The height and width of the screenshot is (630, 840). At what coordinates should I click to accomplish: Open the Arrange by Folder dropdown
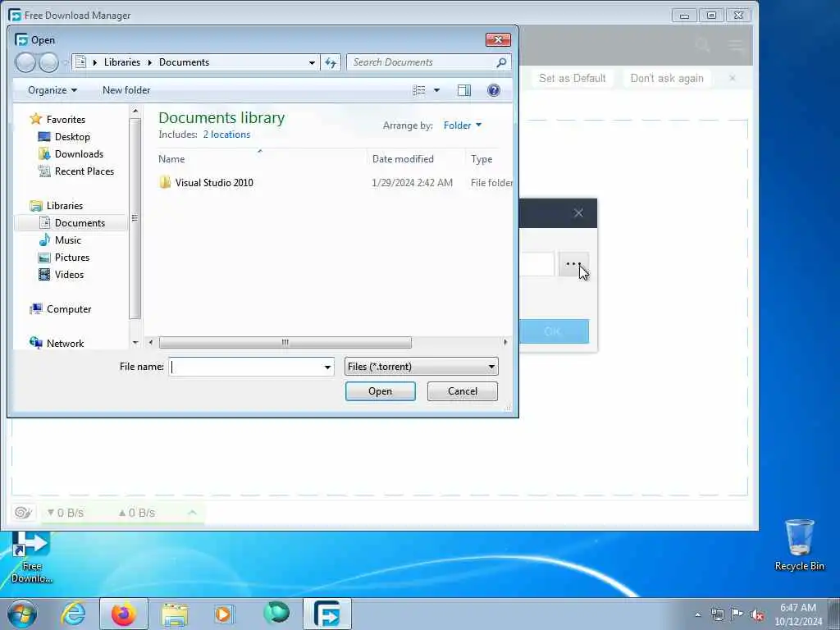463,126
